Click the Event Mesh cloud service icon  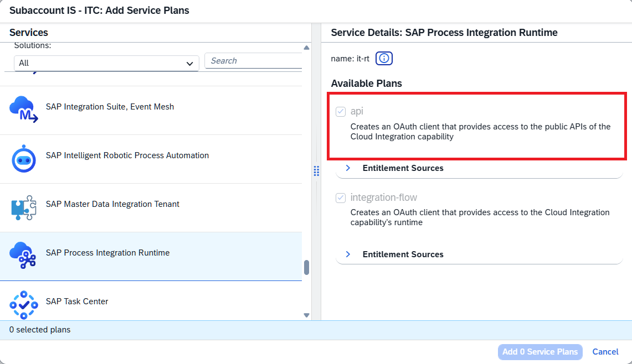click(x=24, y=109)
